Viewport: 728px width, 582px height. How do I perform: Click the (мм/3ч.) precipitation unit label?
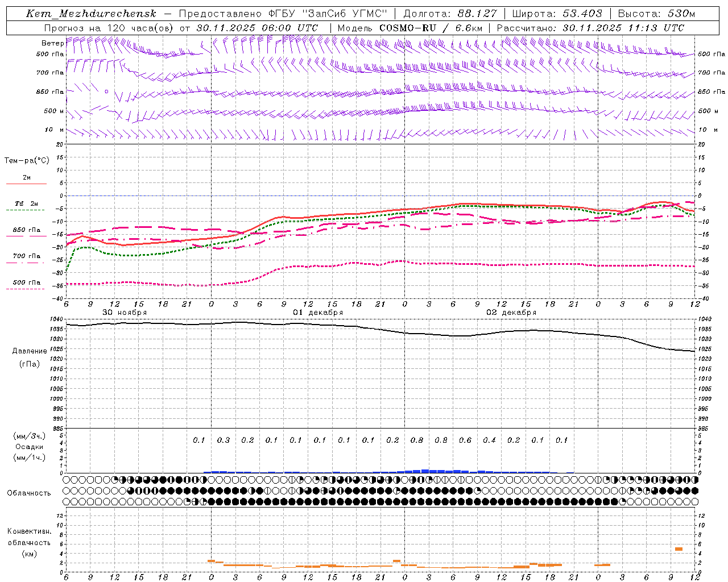click(x=30, y=436)
